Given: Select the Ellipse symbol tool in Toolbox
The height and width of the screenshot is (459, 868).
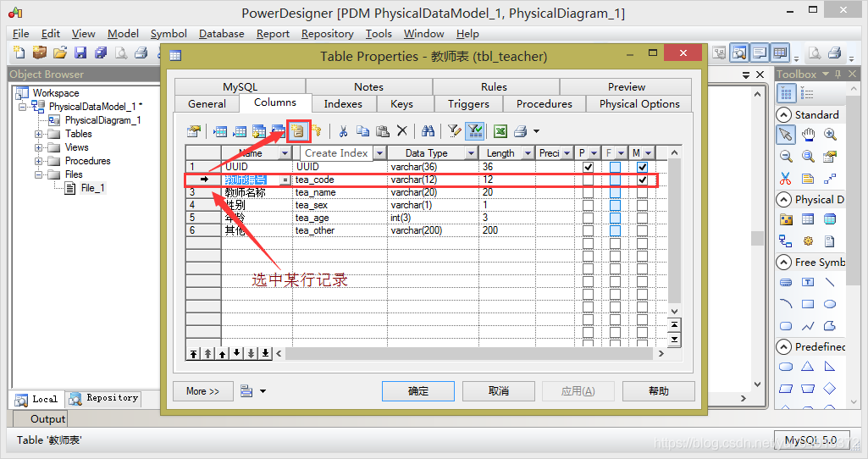Looking at the screenshot, I should pos(829,304).
